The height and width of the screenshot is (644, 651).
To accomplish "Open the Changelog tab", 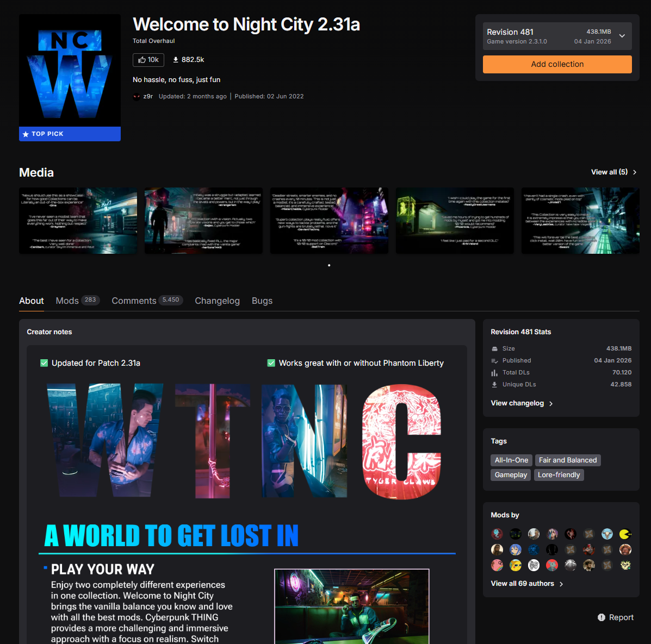I will click(x=217, y=301).
